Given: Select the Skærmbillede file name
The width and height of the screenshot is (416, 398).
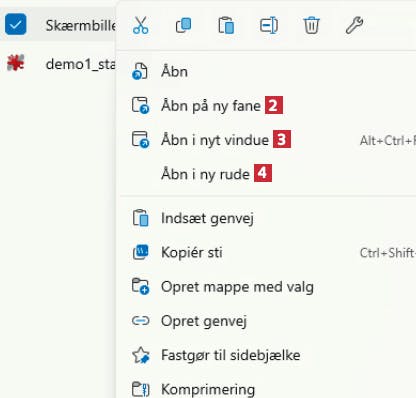Looking at the screenshot, I should click(81, 25).
